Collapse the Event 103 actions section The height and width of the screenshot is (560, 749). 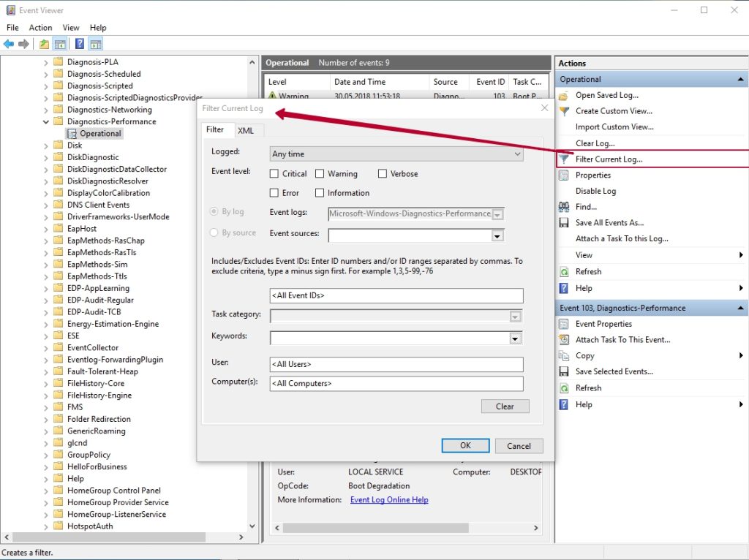click(x=740, y=308)
